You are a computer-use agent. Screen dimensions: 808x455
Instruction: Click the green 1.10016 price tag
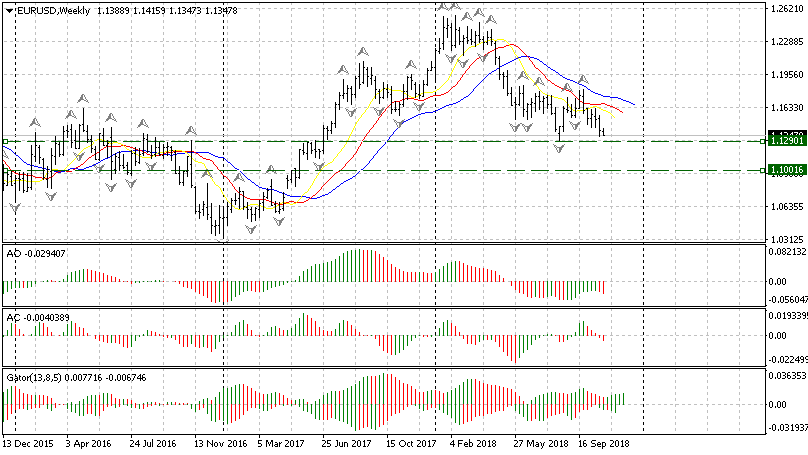pos(786,172)
